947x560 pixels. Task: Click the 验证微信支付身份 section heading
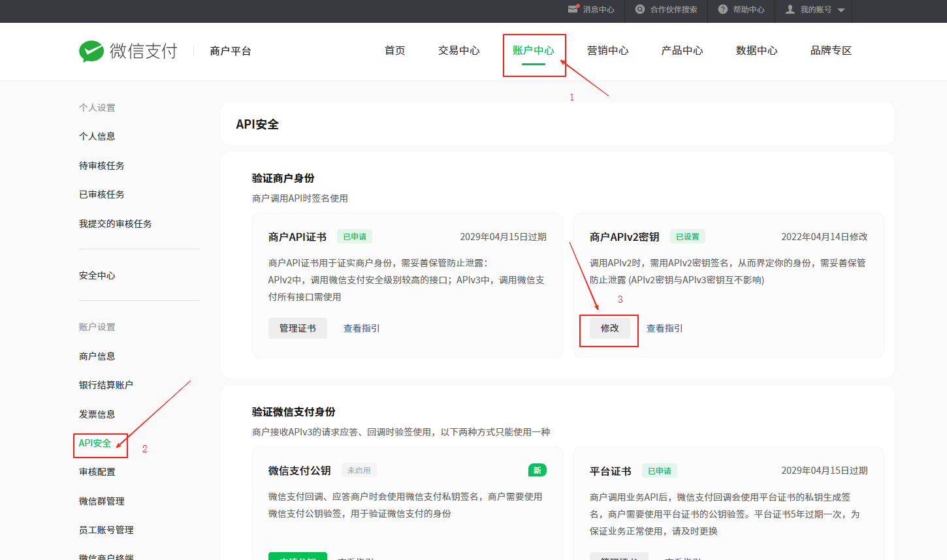click(293, 412)
